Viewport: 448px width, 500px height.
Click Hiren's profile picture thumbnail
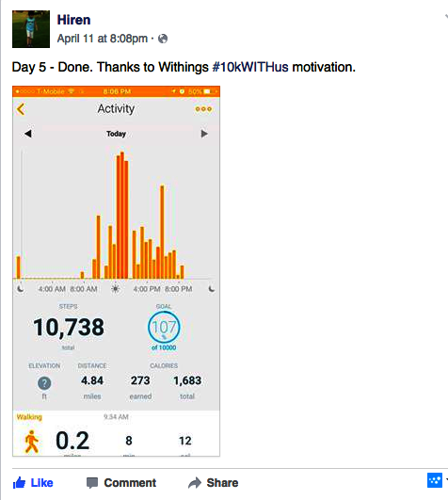(31, 29)
